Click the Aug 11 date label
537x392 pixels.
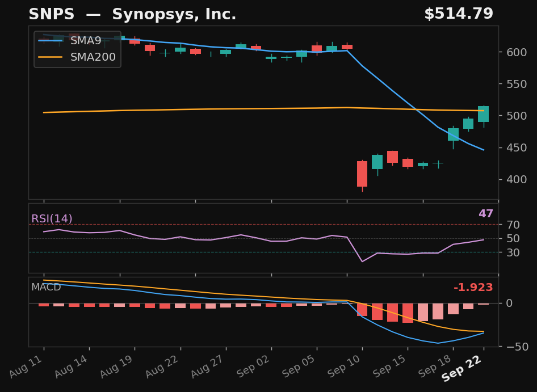pos(26,366)
